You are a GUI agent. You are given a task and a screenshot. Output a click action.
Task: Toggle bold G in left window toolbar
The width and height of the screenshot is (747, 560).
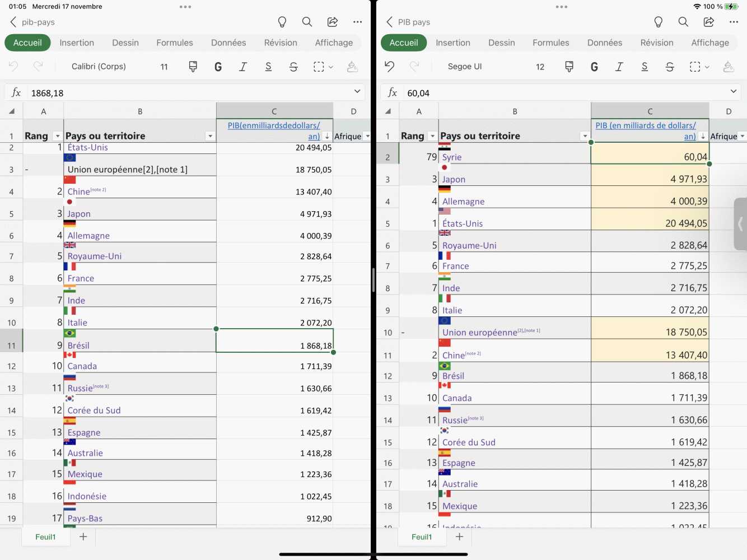tap(218, 67)
